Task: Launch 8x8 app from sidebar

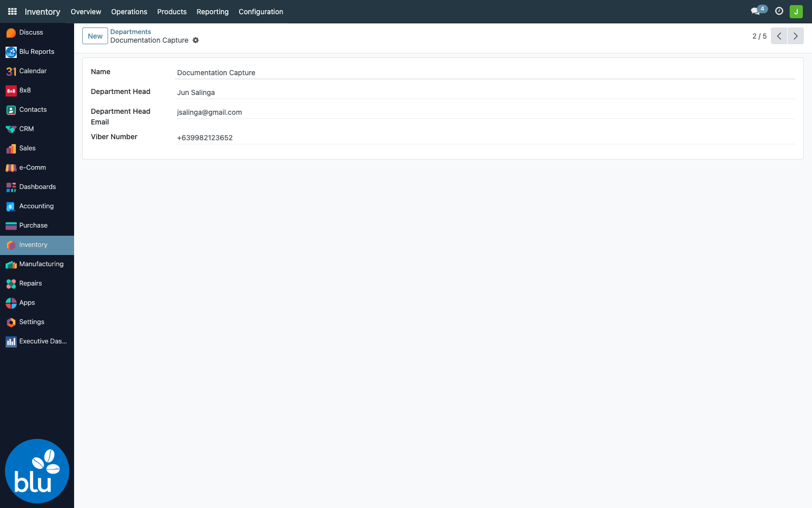Action: 37,90
